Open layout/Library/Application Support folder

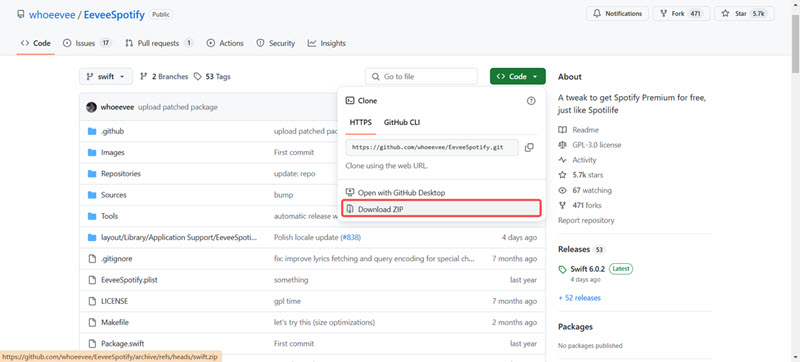coord(179,237)
